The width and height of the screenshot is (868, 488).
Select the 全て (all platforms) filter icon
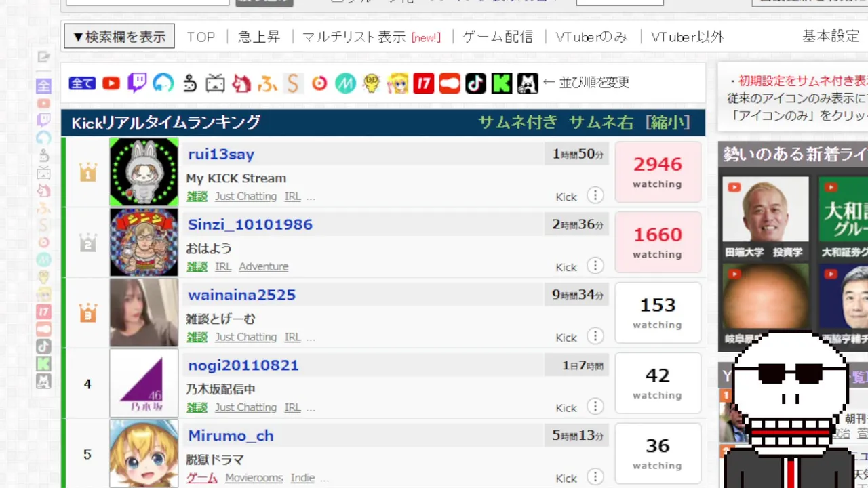82,83
